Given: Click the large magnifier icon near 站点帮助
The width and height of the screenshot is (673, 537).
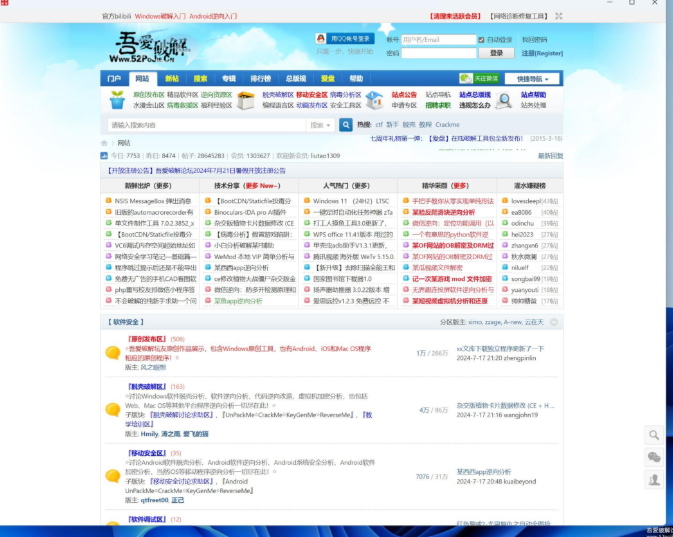Looking at the screenshot, I should pos(504,100).
